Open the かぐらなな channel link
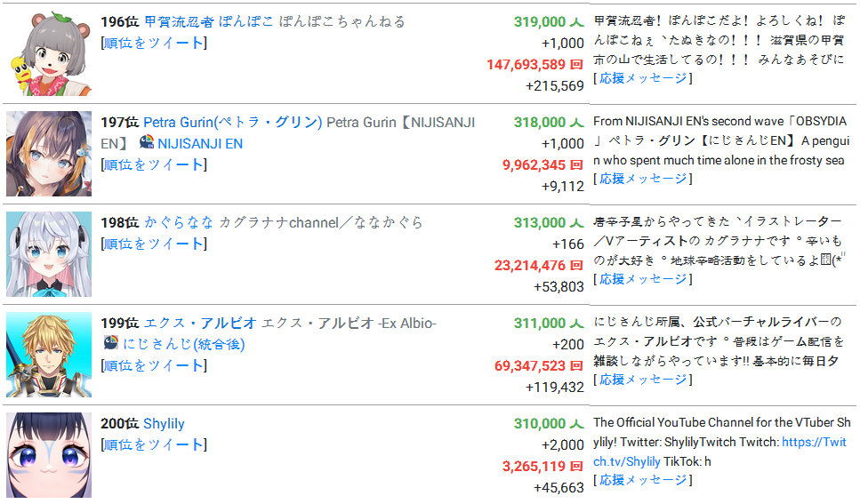Viewport: 860px width, 504px height. 179,222
